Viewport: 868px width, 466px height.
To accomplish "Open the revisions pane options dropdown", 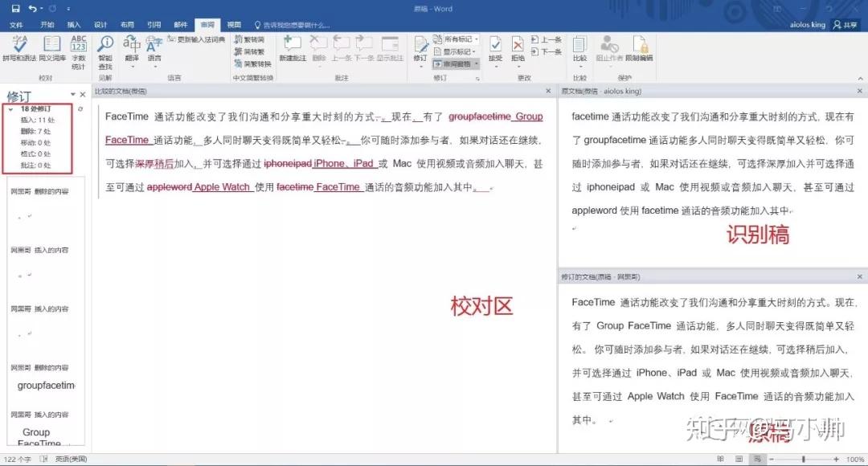I will [x=72, y=95].
